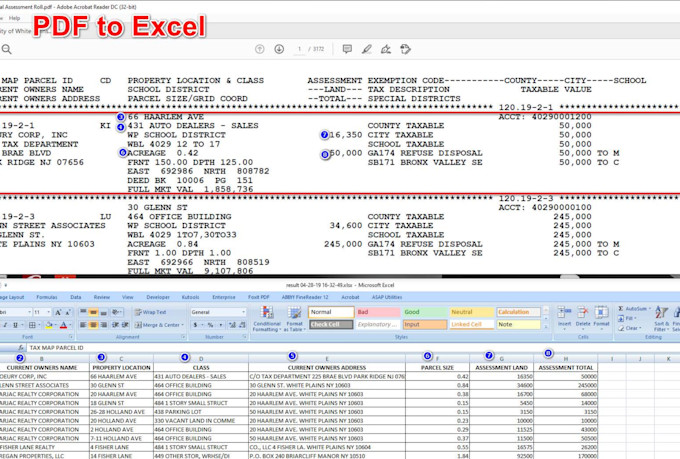Decrease font size in Excel ribbon
This screenshot has width=680, height=459.
pyautogui.click(x=69, y=312)
